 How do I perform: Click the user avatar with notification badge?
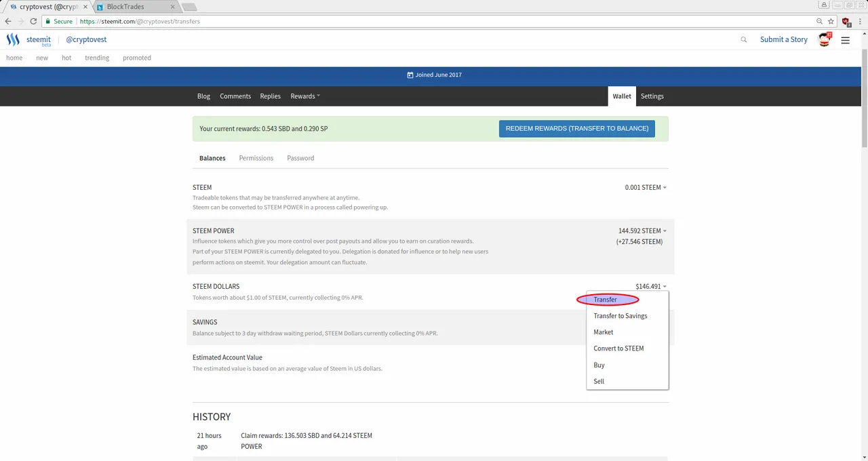pos(825,39)
